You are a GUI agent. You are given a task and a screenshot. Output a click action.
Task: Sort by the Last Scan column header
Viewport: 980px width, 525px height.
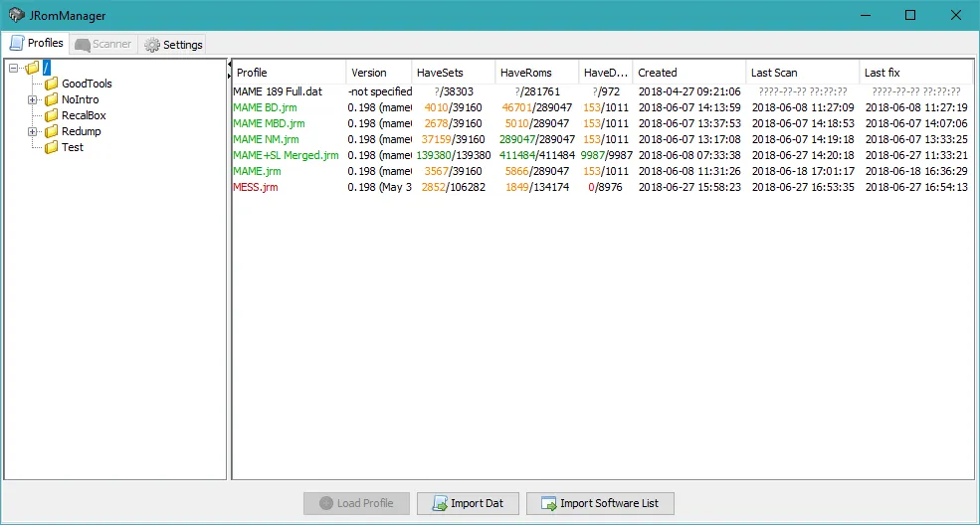(803, 73)
